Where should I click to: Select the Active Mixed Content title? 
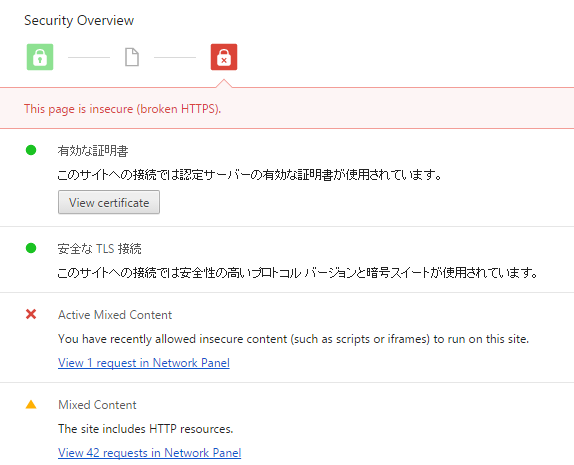point(115,315)
